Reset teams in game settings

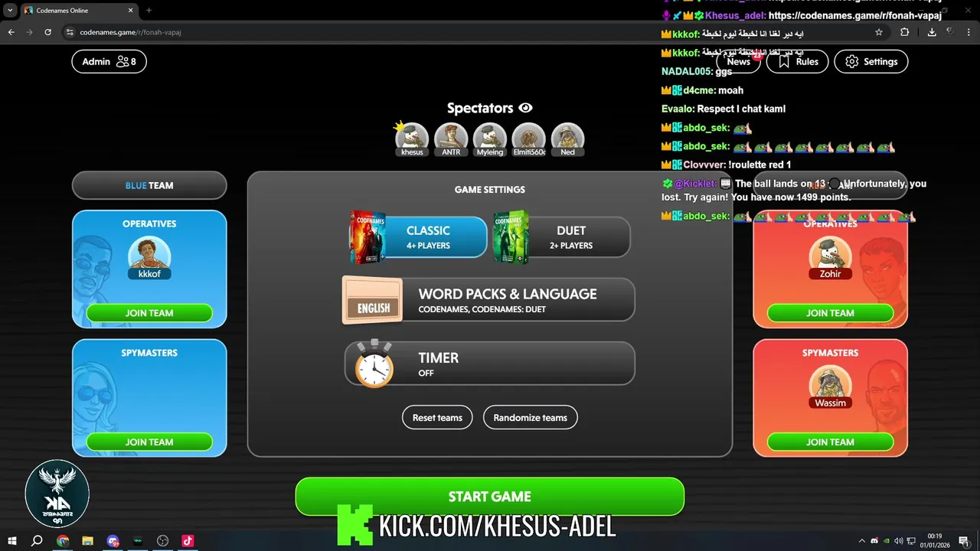437,418
